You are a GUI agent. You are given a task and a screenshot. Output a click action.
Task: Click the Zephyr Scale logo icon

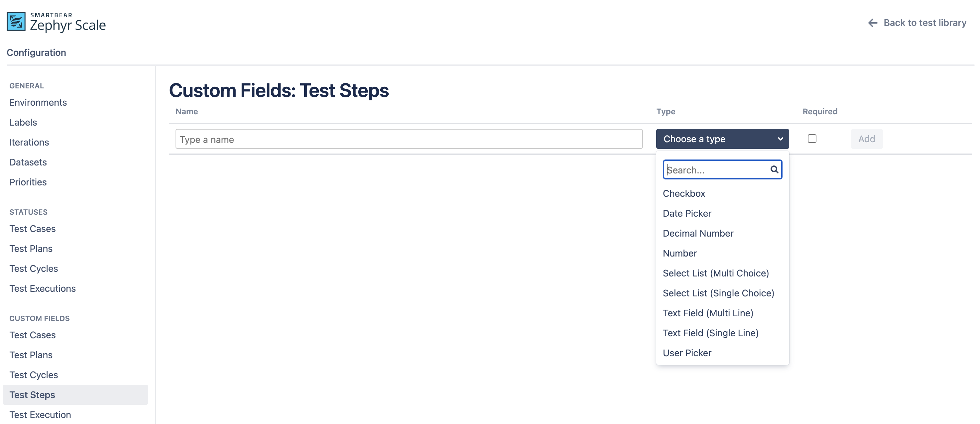16,22
